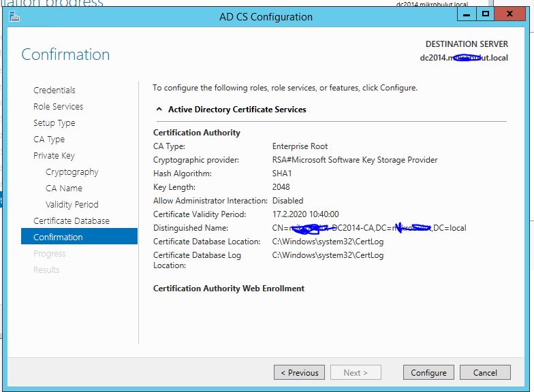This screenshot has height=392, width=534.
Task: Minimize the AD CS Configuration window
Action: [466, 14]
